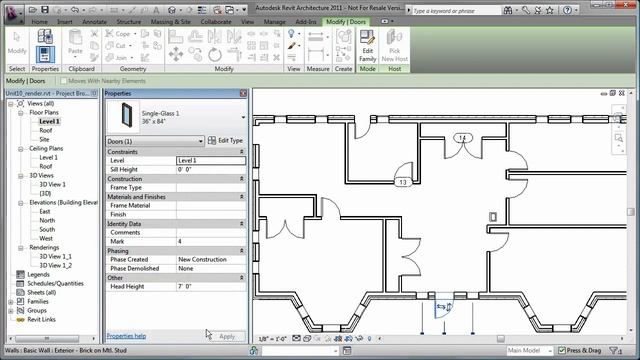Click the Properties palette icon in ribbon
640x360 pixels.
pyautogui.click(x=45, y=54)
